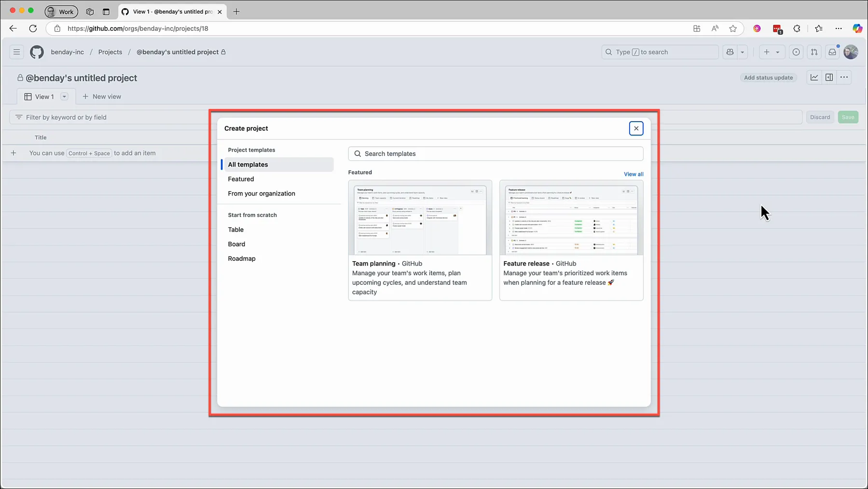This screenshot has height=489, width=868.
Task: Click the browser back arrow
Action: pos(13,28)
